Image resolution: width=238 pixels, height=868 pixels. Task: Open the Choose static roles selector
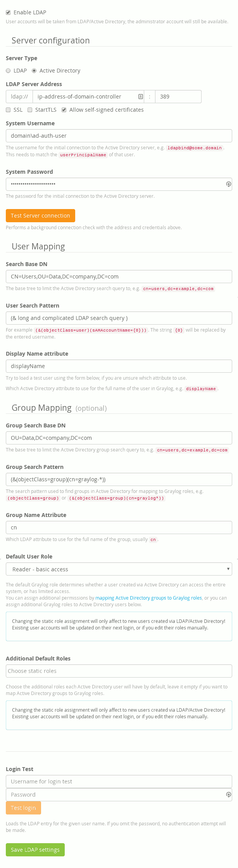pyautogui.click(x=119, y=671)
